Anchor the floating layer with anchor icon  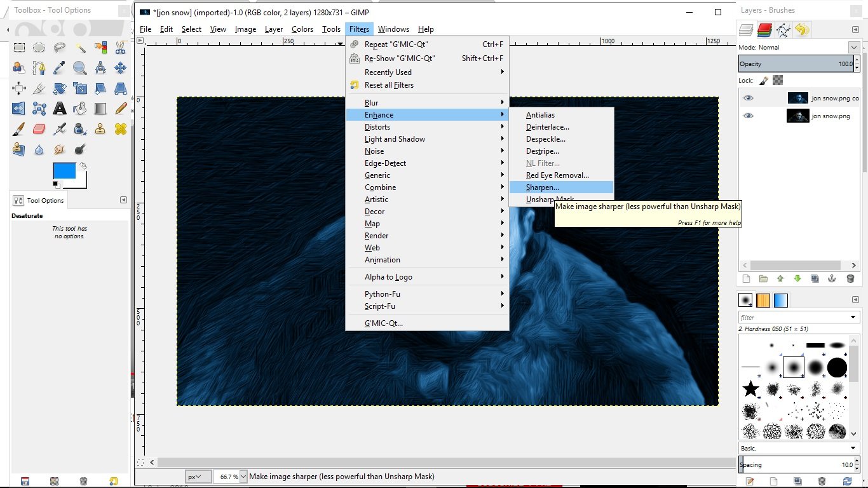coord(832,278)
